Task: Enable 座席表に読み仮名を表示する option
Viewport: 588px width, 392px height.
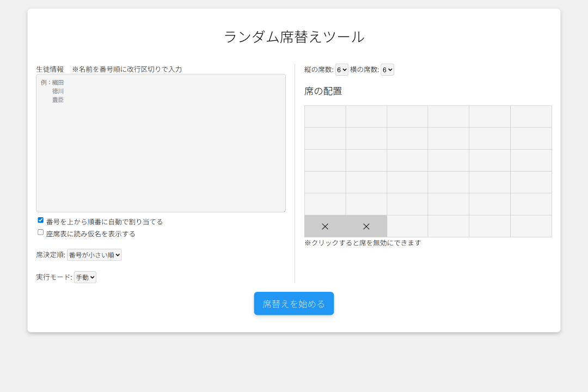Action: click(40, 232)
